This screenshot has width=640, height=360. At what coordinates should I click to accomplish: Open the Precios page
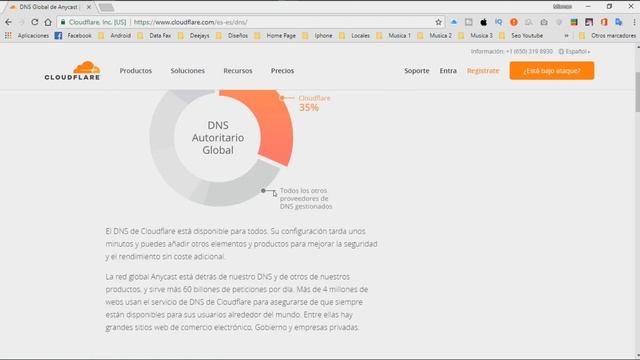tap(282, 71)
